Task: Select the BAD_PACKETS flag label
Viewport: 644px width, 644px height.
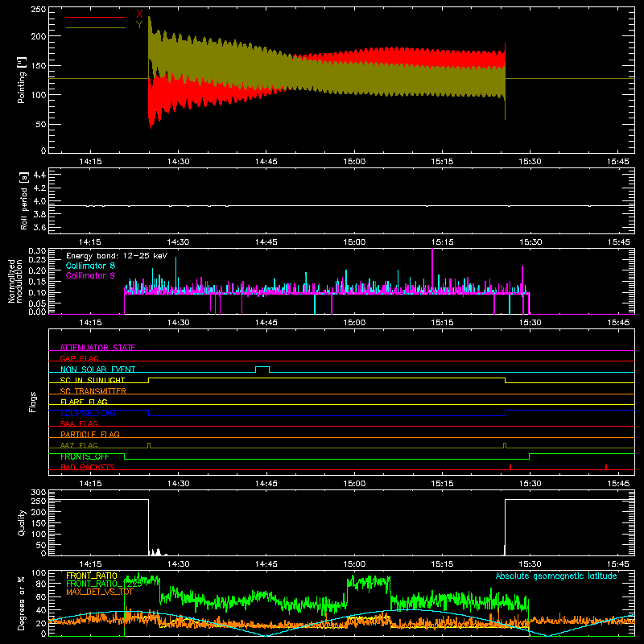Action: (x=88, y=467)
